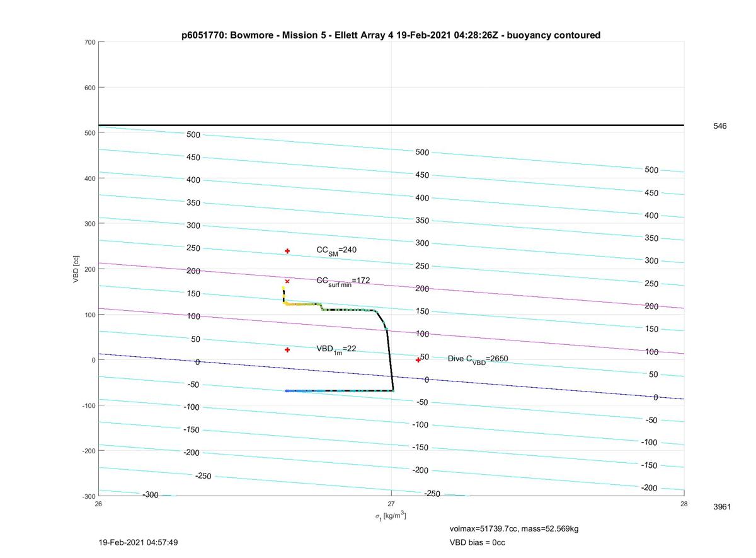Click the red x marker beside CC surf min
Screen dimensions: 756x558
click(x=287, y=282)
